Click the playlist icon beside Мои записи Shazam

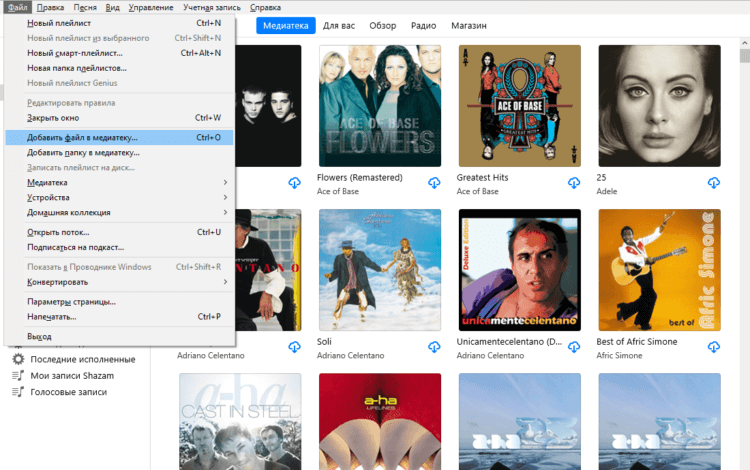click(18, 376)
